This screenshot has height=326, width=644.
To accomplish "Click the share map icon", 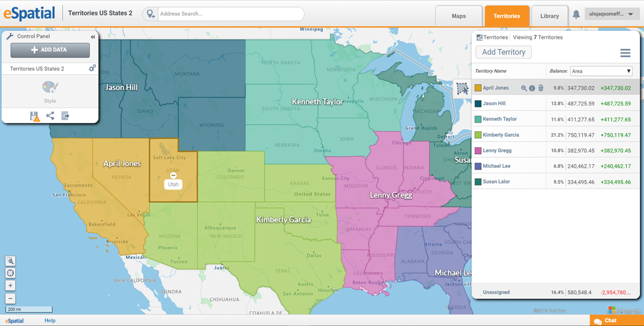I will [50, 116].
